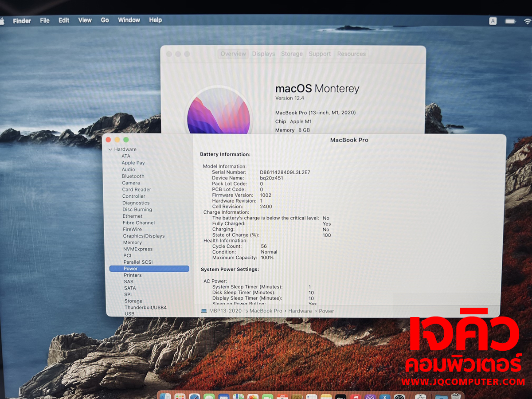This screenshot has width=532, height=399.
Task: Select SATA in the sidebar
Action: pyautogui.click(x=130, y=288)
